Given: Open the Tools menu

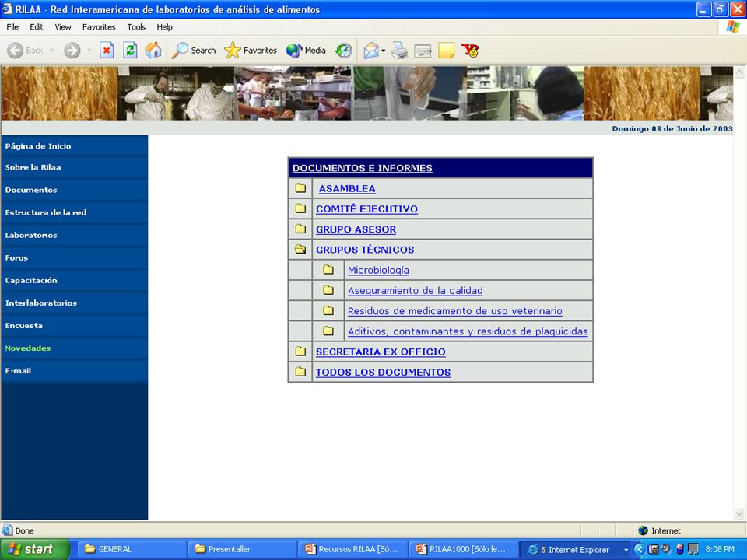Looking at the screenshot, I should pyautogui.click(x=136, y=27).
